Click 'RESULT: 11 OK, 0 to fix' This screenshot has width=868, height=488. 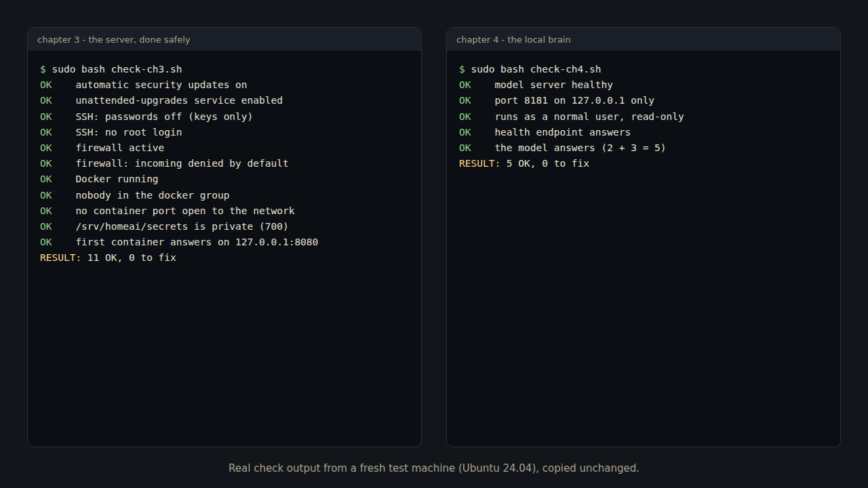click(x=108, y=258)
